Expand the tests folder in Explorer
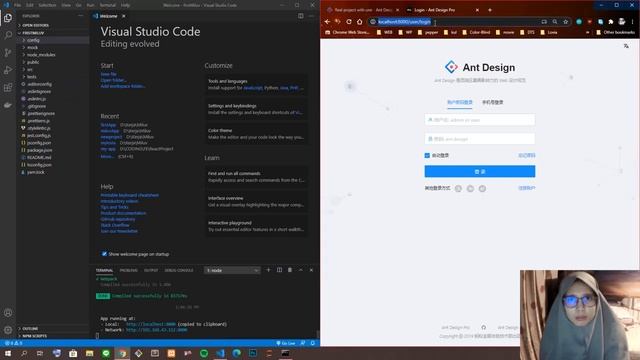 coord(32,77)
